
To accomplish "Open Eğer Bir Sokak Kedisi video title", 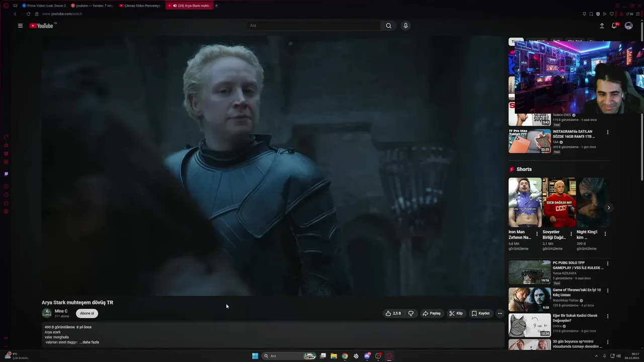I will click(575, 318).
